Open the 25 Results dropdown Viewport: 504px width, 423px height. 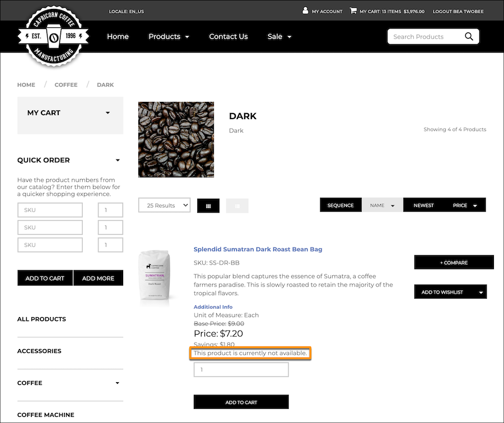164,205
